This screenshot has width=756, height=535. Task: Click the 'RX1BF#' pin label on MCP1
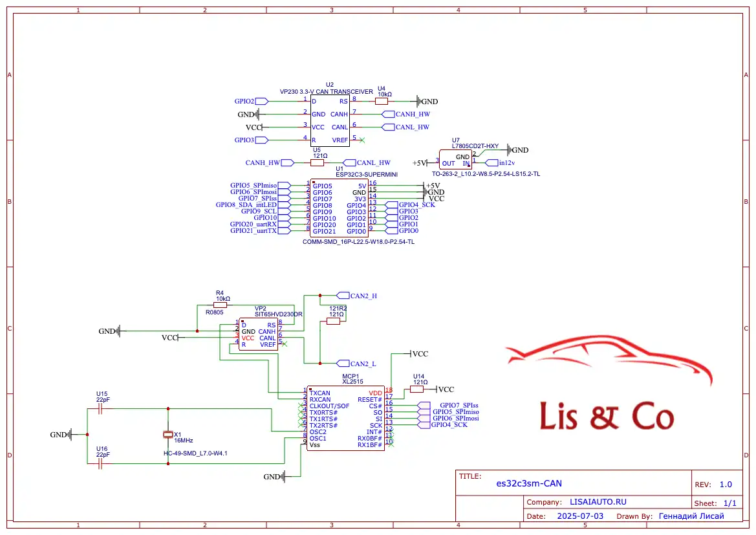tap(370, 445)
